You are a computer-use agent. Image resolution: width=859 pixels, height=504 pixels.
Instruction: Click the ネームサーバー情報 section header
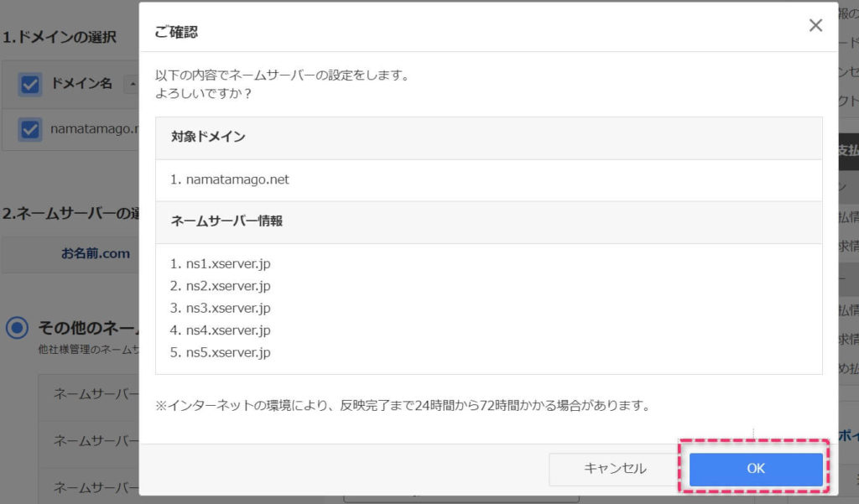489,222
